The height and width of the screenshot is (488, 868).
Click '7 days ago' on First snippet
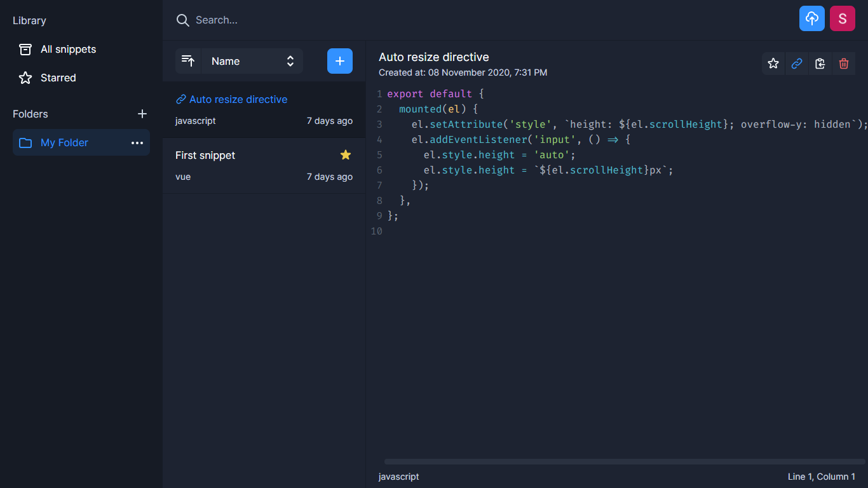tap(330, 177)
